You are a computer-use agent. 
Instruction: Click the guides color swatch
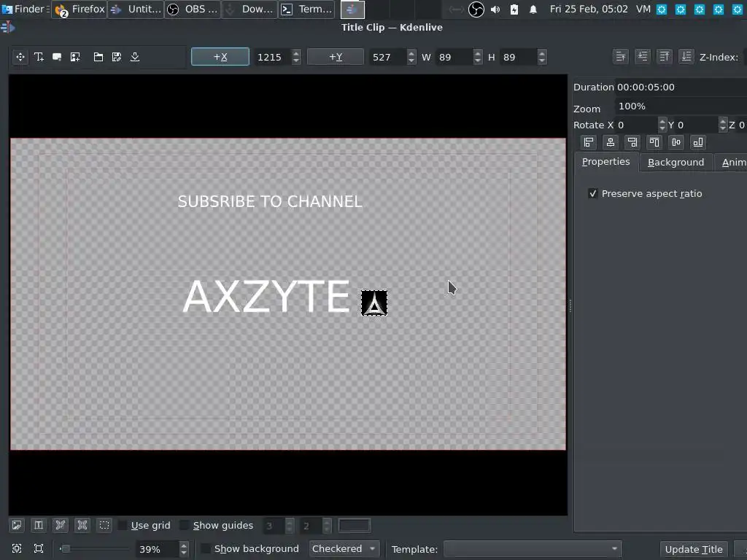click(354, 526)
